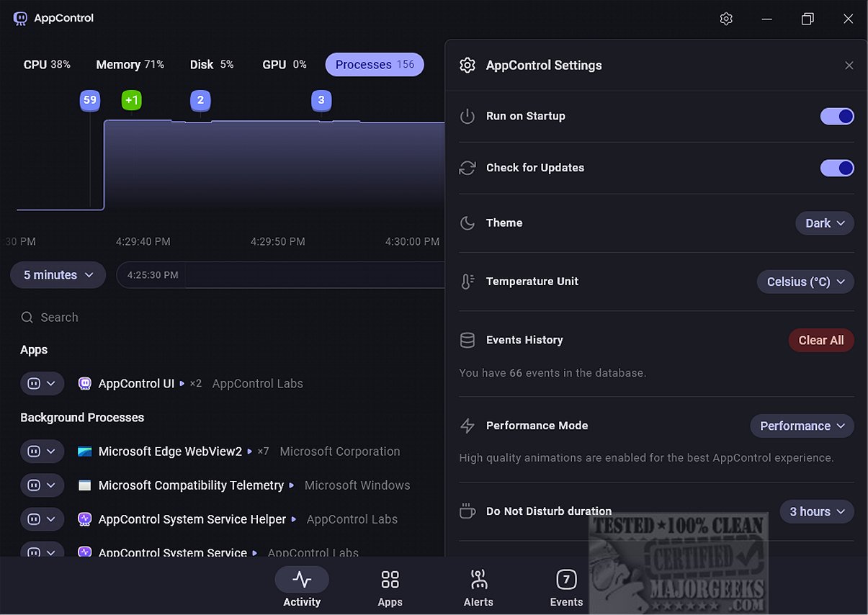The image size is (868, 615).
Task: Click the 59 event marker on the graph
Action: [x=90, y=100]
